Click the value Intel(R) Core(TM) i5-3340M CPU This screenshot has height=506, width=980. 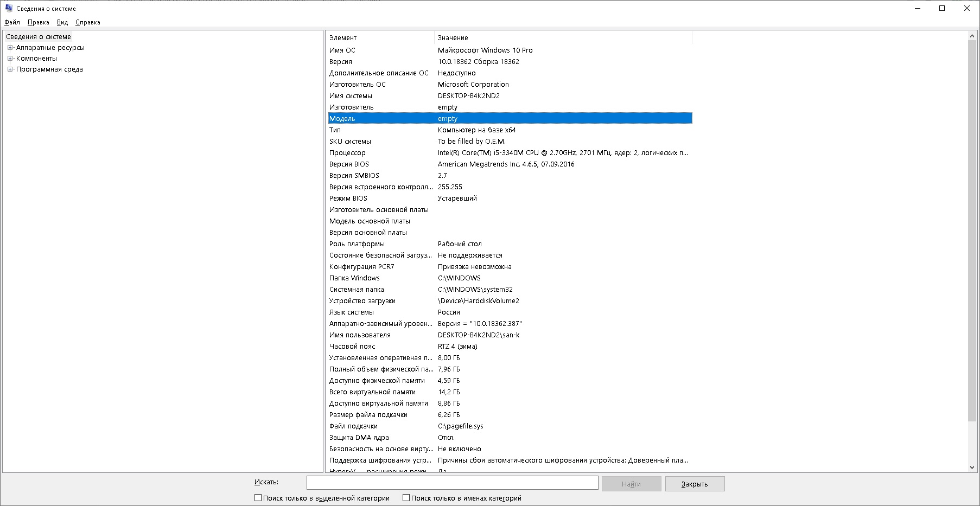coord(563,152)
